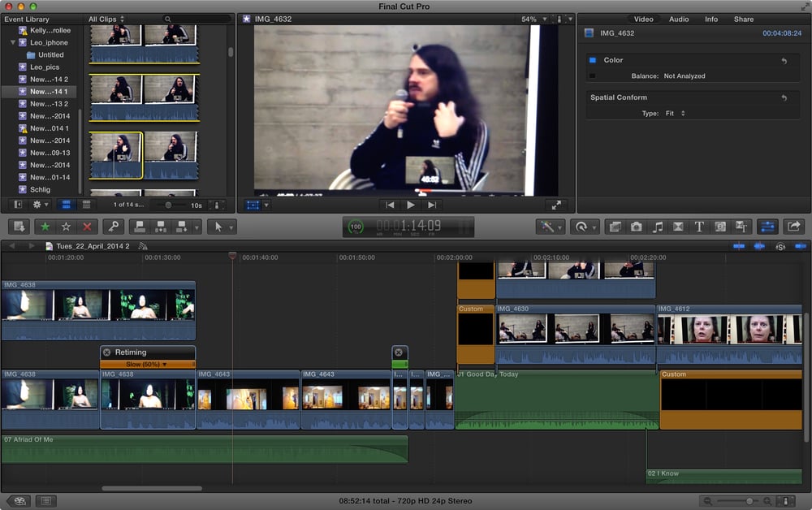Enable the Balance checkbox under Color
Viewport: 812px width, 510px height.
(x=592, y=76)
